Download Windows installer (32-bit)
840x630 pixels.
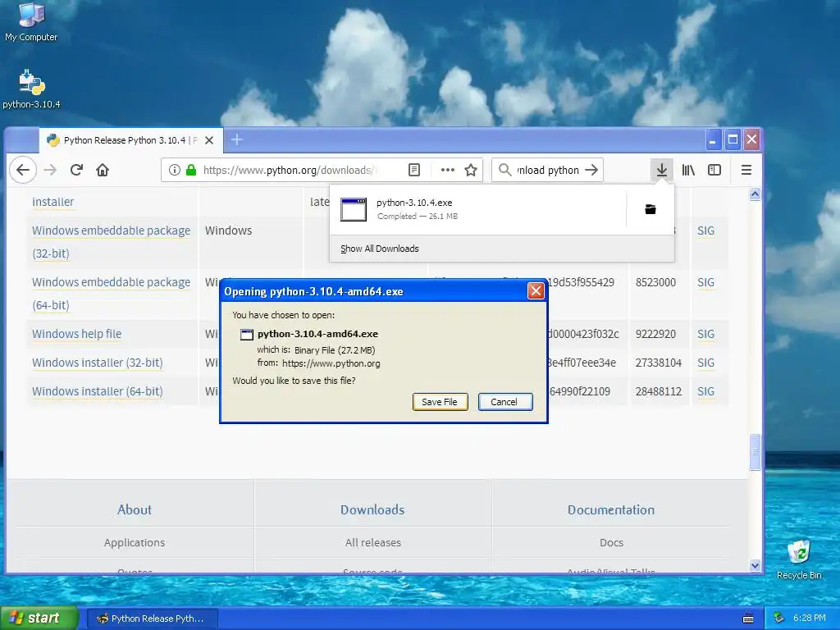97,363
